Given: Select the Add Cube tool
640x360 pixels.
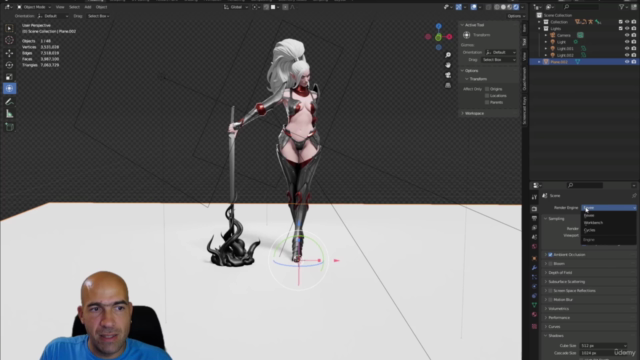Looking at the screenshot, I should [9, 127].
